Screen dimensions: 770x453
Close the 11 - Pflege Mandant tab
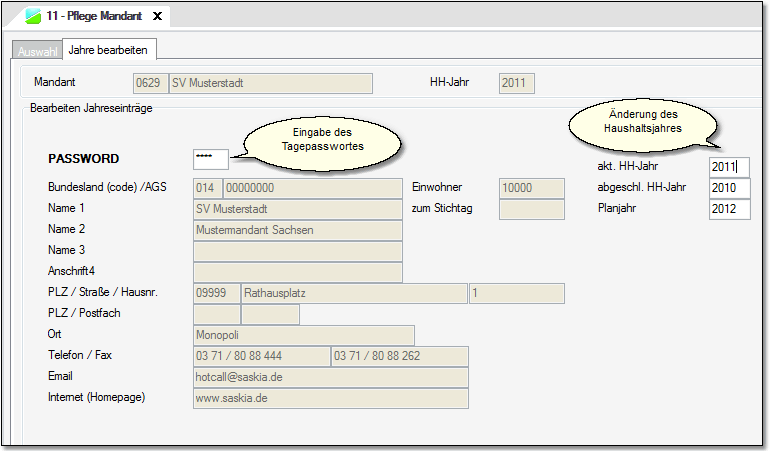click(157, 17)
